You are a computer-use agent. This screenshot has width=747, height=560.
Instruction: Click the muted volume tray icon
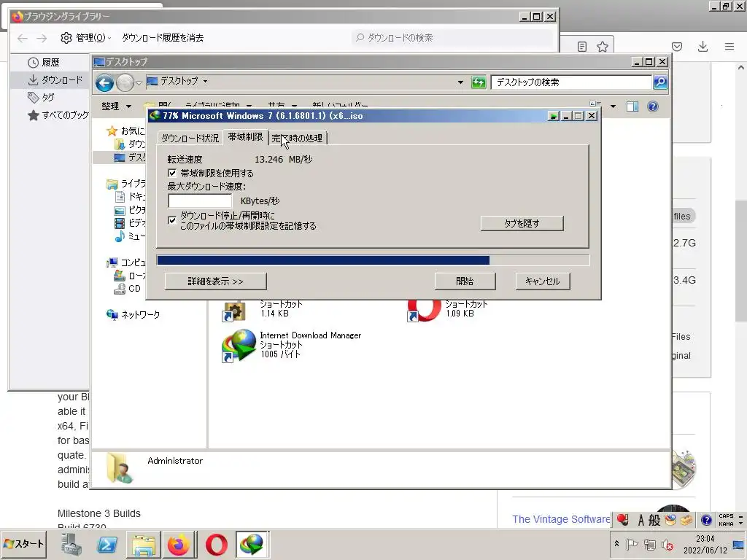(x=667, y=545)
